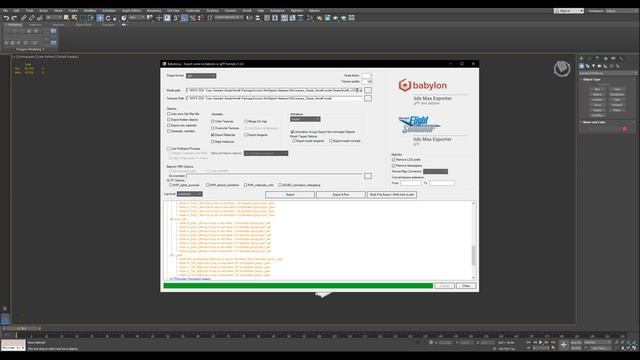Open the Log level dropdown

(x=190, y=194)
